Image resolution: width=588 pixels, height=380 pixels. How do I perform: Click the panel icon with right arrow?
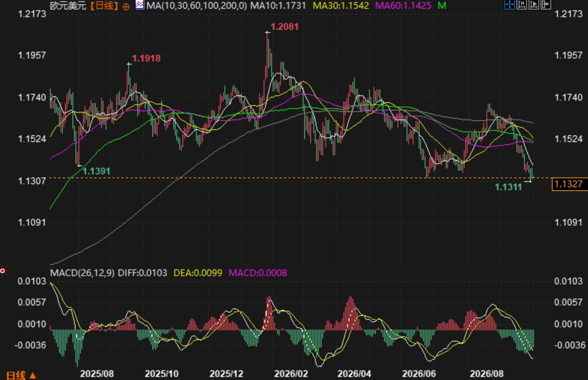pyautogui.click(x=546, y=5)
